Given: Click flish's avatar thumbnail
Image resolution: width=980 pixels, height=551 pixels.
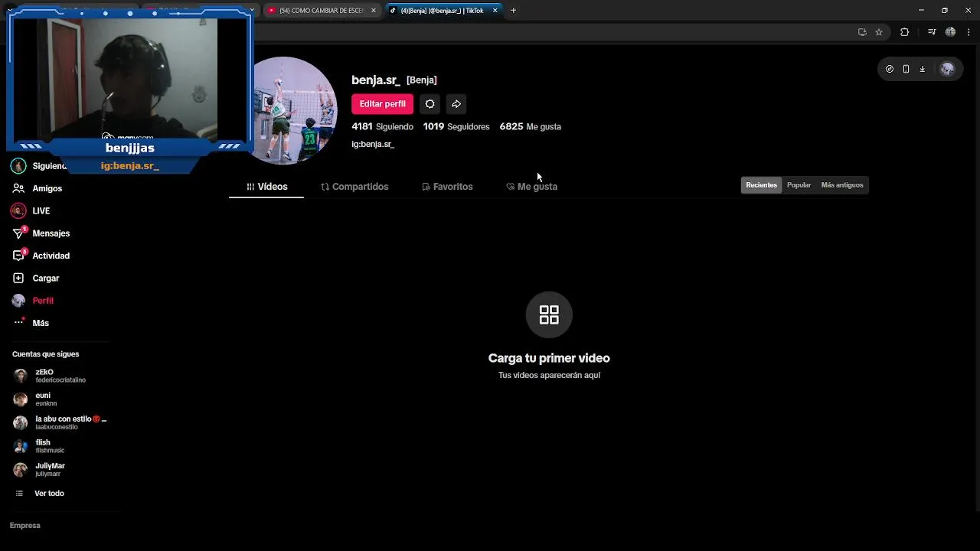Looking at the screenshot, I should click(21, 446).
